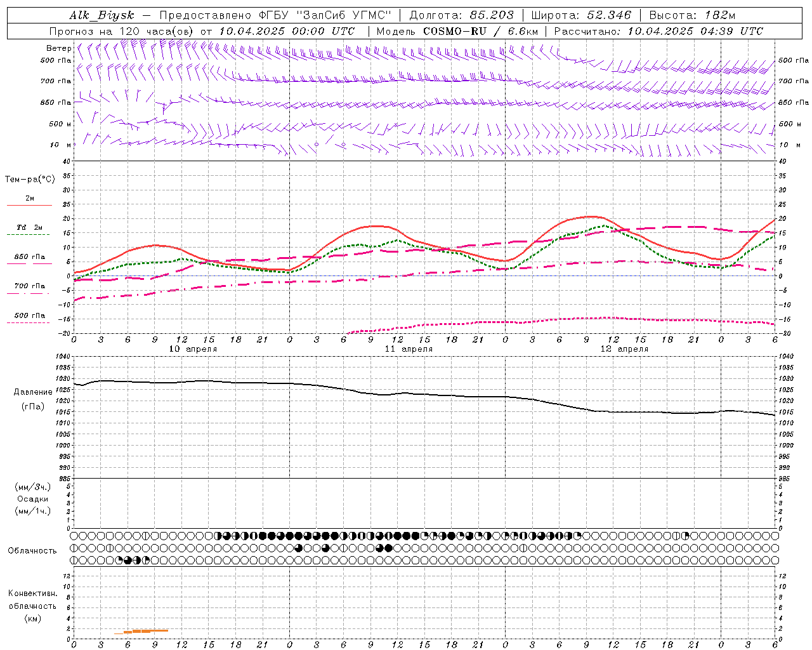Click the Конвективн. label
Viewport: 812px width, 650px height.
pos(32,594)
